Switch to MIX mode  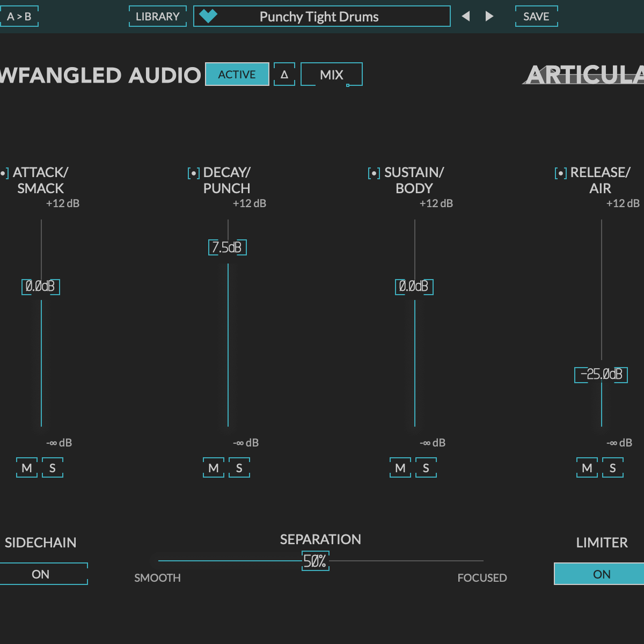(331, 74)
